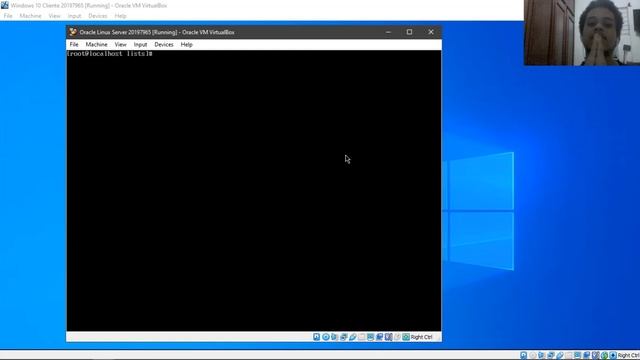The height and width of the screenshot is (360, 640).
Task: Open the inner Oracle Linux window's Input menu
Action: click(140, 44)
